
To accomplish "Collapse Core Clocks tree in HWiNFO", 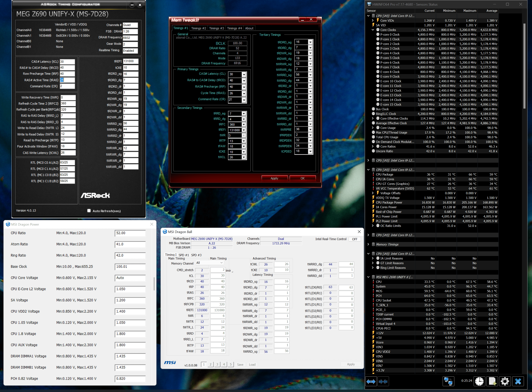I will (373, 30).
